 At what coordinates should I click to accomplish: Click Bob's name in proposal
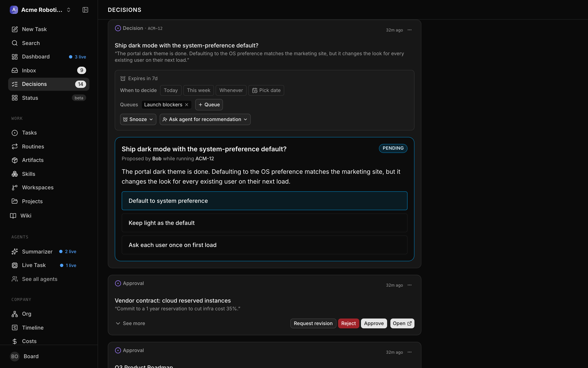(157, 159)
